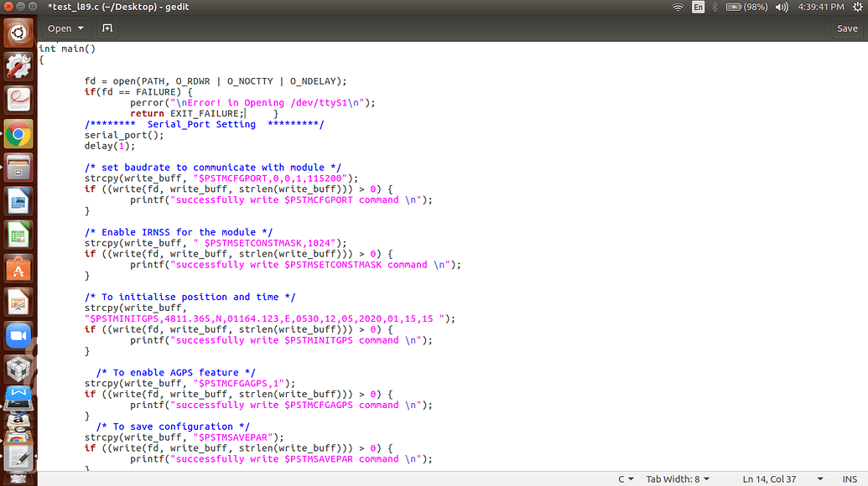The height and width of the screenshot is (486, 868).
Task: Open the En keyboard layout indicator
Action: click(x=698, y=7)
